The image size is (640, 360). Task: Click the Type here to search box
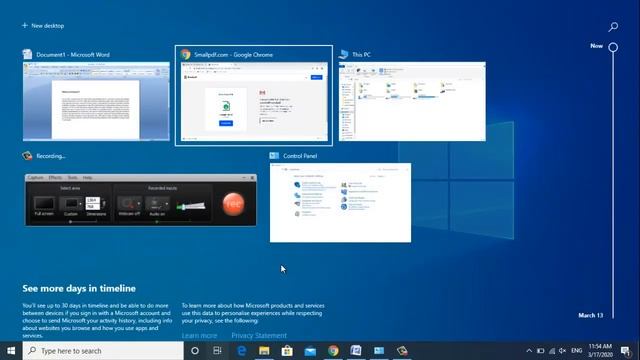(x=103, y=351)
